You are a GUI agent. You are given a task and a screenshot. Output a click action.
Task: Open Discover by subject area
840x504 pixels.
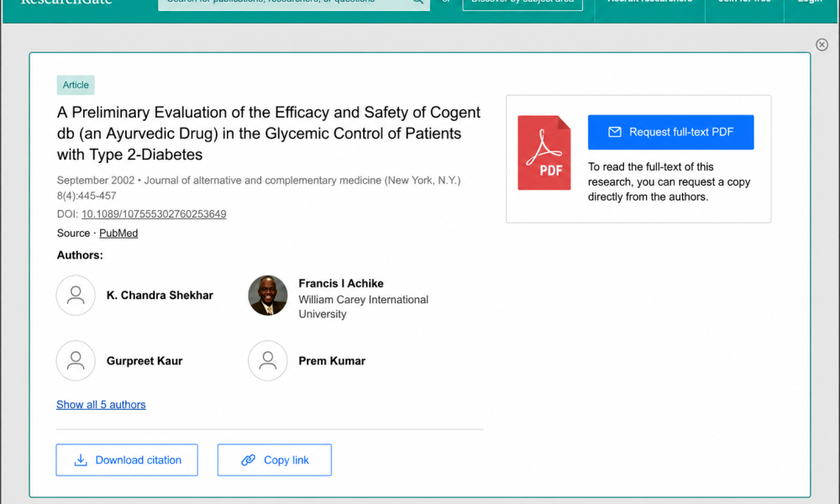522,3
